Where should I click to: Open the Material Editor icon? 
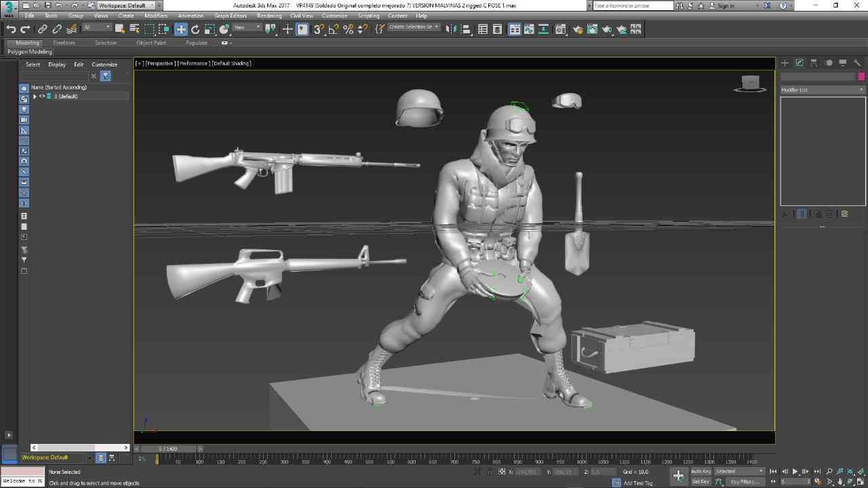[560, 29]
